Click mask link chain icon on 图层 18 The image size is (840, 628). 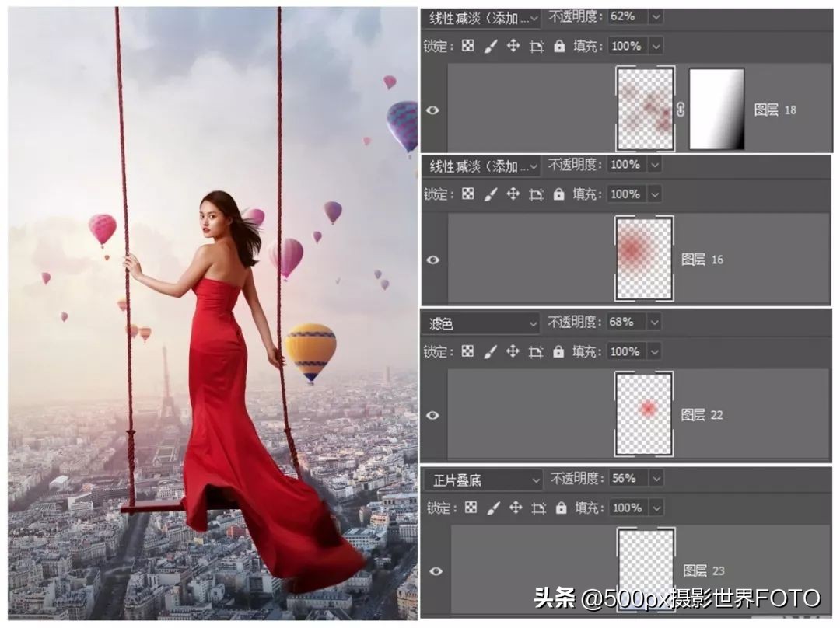681,110
